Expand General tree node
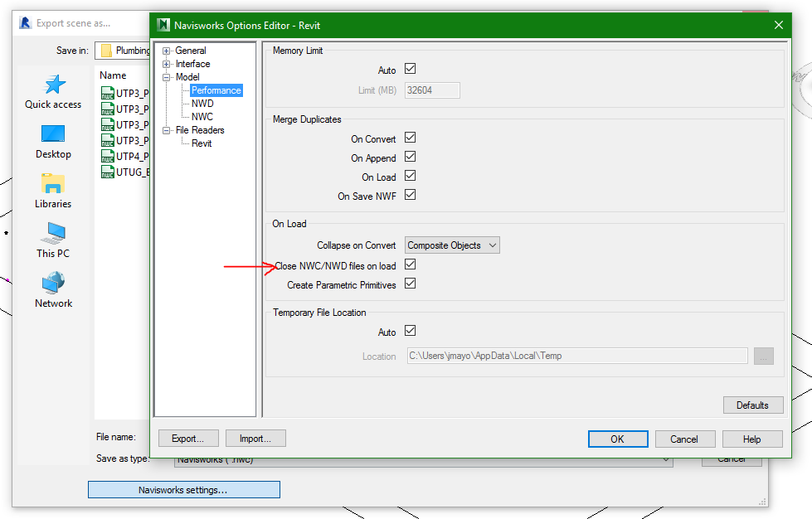 click(166, 51)
